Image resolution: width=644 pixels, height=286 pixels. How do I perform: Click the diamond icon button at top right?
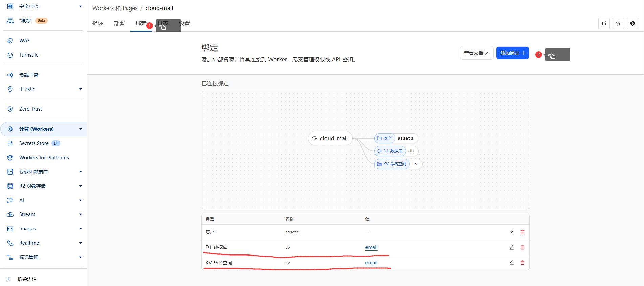(632, 23)
